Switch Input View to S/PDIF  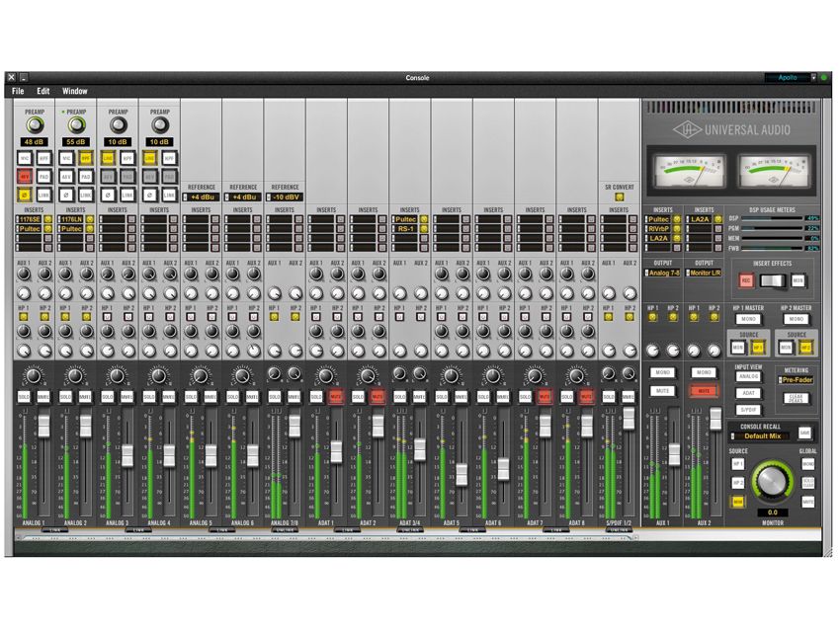(x=748, y=410)
